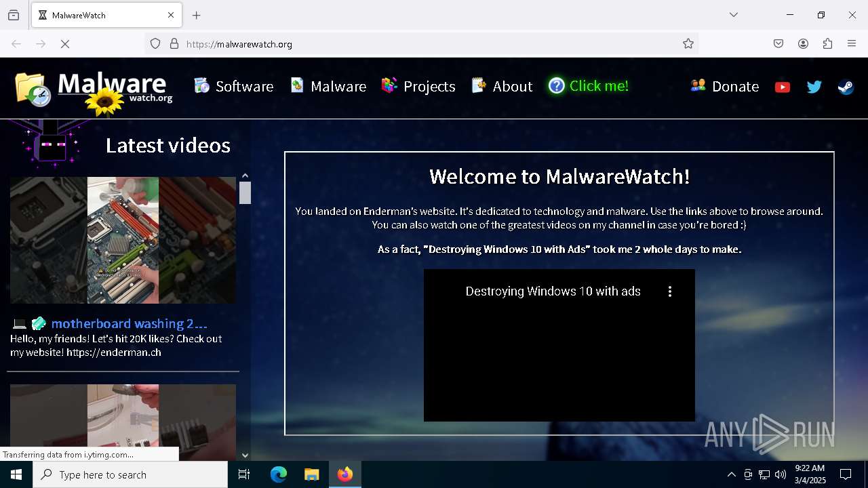Click the About notepad icon
The height and width of the screenshot is (488, 868).
[x=479, y=85]
